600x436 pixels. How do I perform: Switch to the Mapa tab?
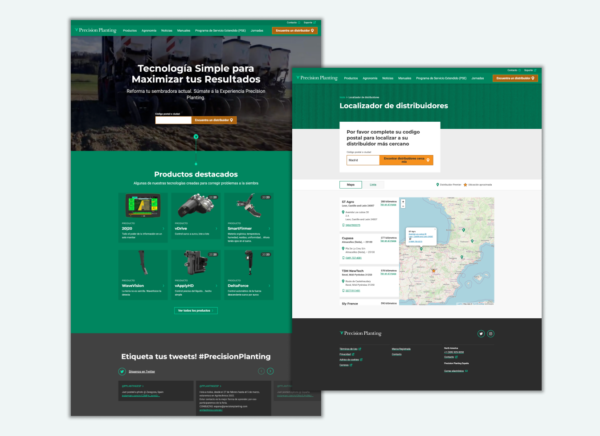pyautogui.click(x=351, y=185)
